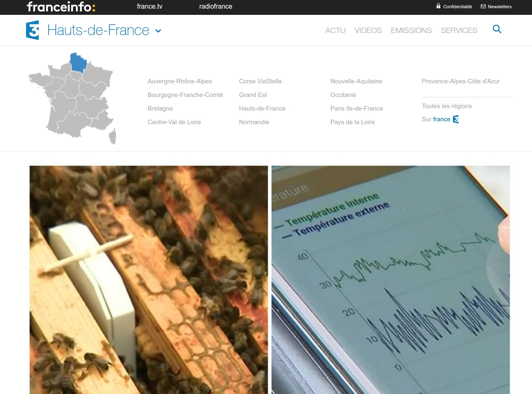Select the Auvergne-Rhône-Alpes region
The width and height of the screenshot is (532, 394).
coord(180,81)
